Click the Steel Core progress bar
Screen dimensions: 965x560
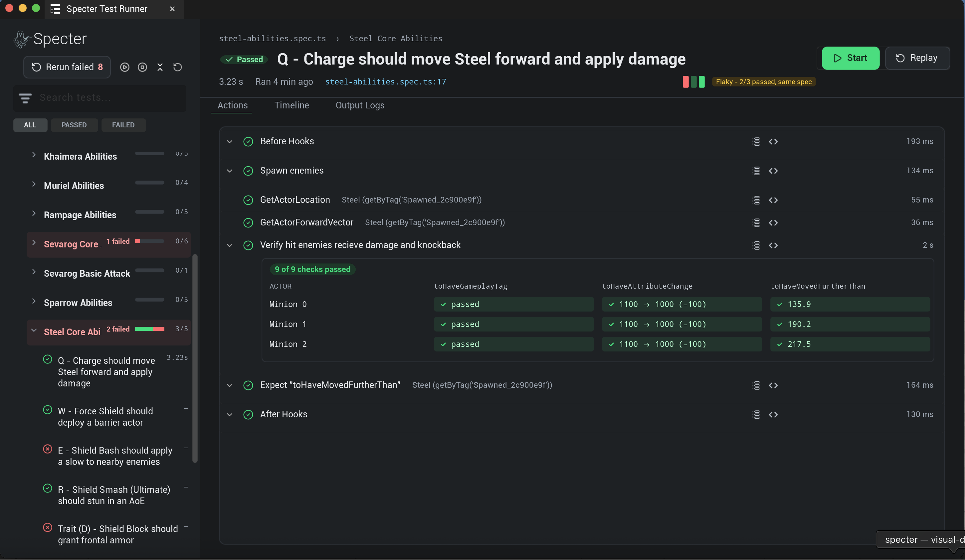[x=150, y=329]
